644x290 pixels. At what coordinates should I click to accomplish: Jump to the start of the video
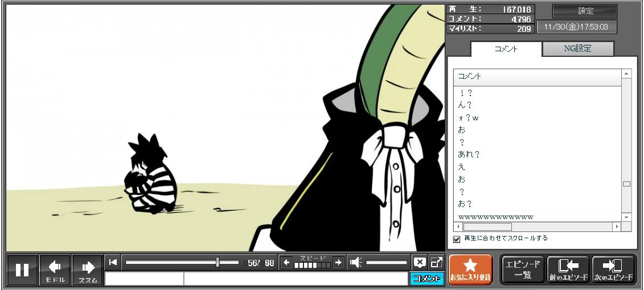click(x=113, y=262)
